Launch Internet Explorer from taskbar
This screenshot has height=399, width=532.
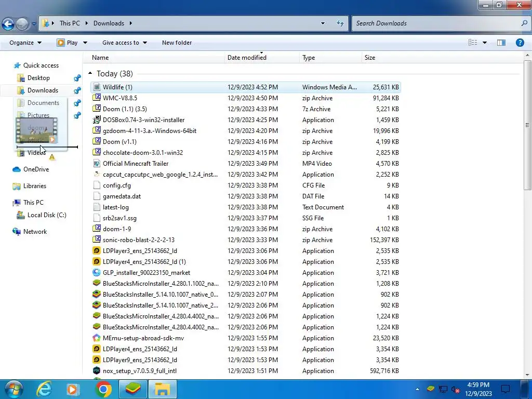[x=44, y=389]
